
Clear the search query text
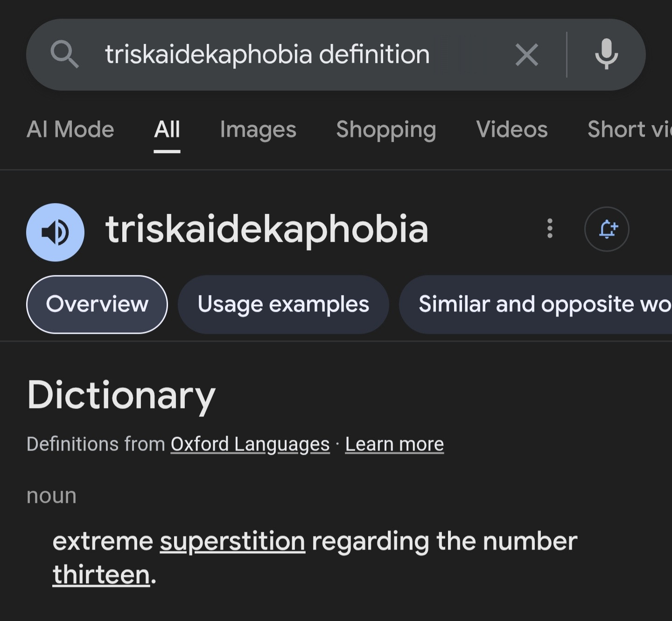click(527, 55)
